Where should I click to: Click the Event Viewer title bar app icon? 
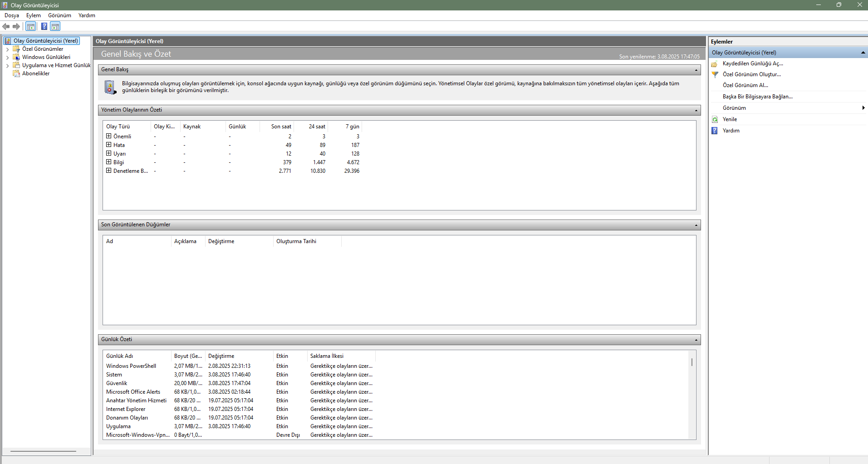[5, 5]
